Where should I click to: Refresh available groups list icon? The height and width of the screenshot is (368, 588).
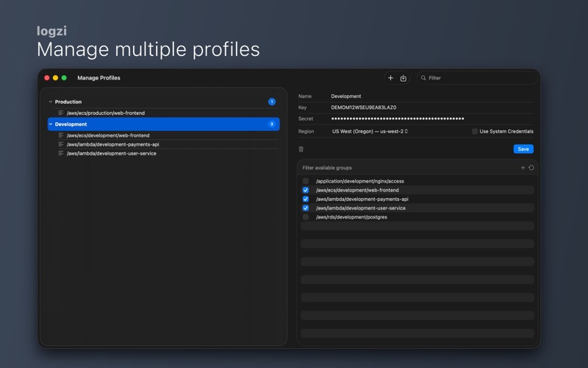531,168
